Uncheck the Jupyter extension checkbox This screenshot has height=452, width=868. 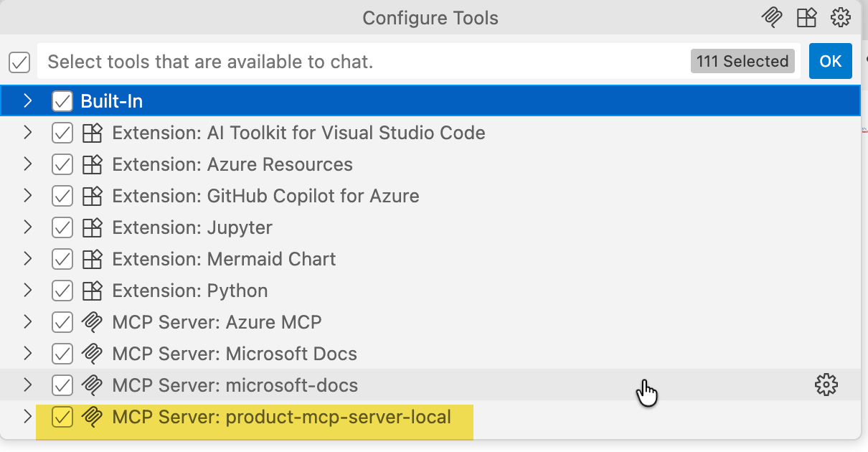click(62, 227)
